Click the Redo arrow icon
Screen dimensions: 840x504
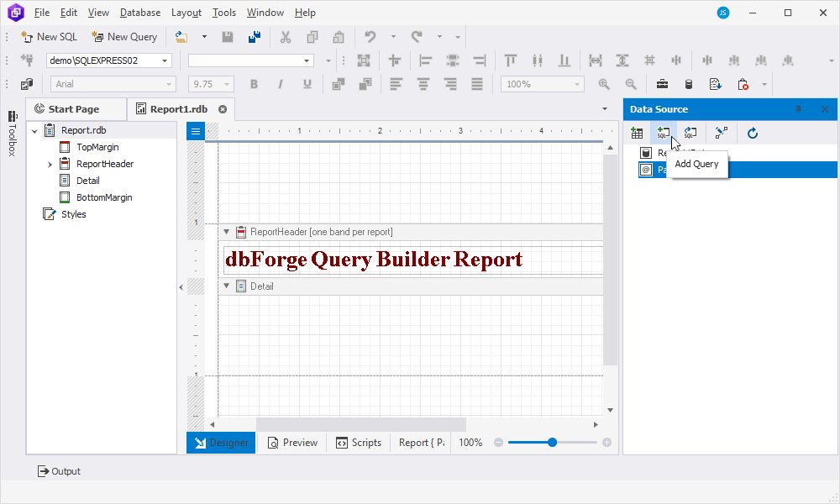[x=417, y=37]
